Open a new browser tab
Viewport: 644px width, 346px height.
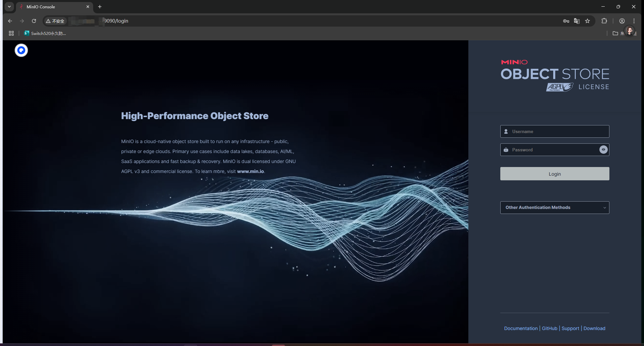click(x=100, y=7)
